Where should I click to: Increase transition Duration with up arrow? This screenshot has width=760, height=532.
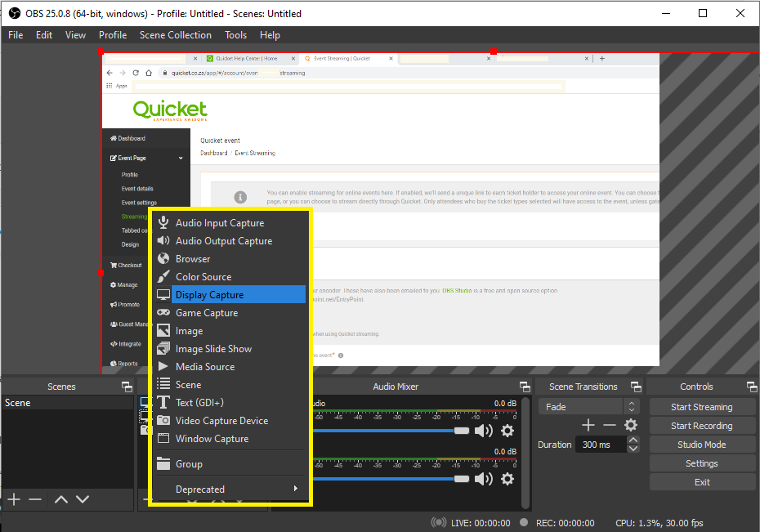tap(633, 440)
